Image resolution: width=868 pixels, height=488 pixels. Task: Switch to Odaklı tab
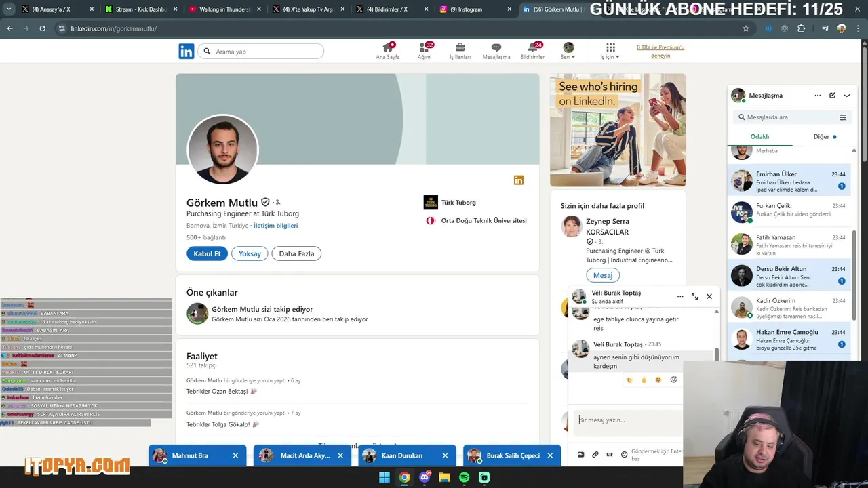pos(759,137)
